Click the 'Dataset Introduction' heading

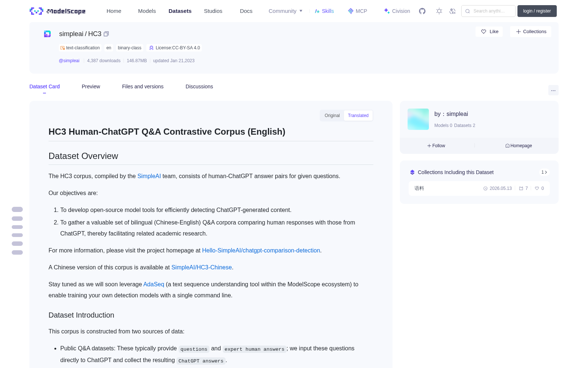(x=81, y=315)
